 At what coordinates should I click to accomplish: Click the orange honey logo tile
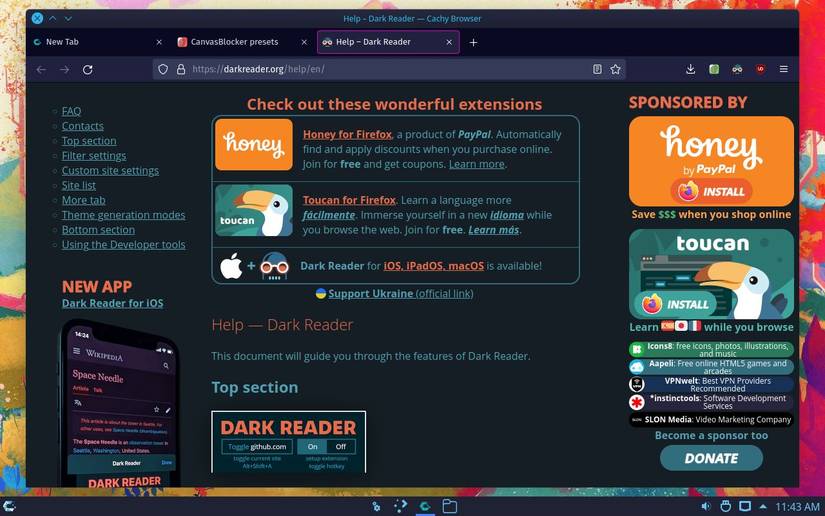(254, 145)
